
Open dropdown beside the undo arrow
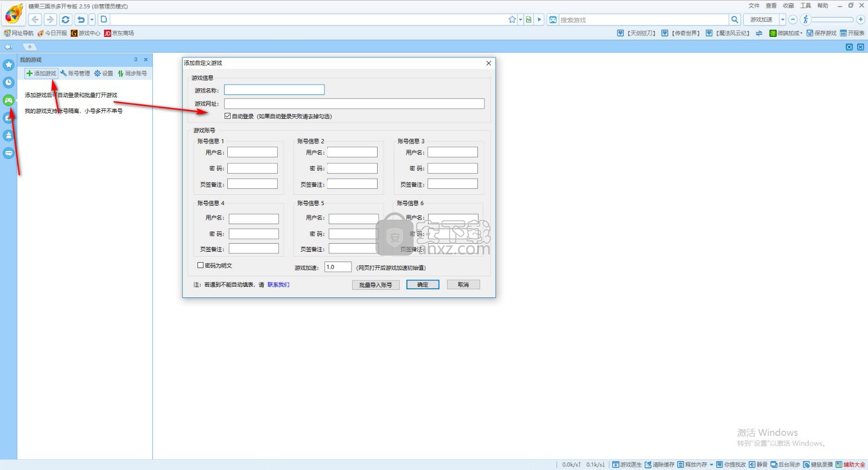(x=92, y=20)
